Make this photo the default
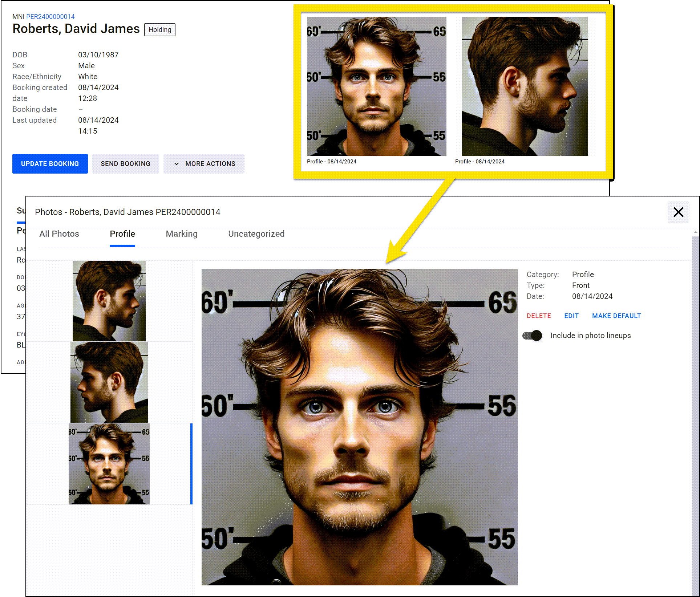This screenshot has height=597, width=700. [x=616, y=316]
